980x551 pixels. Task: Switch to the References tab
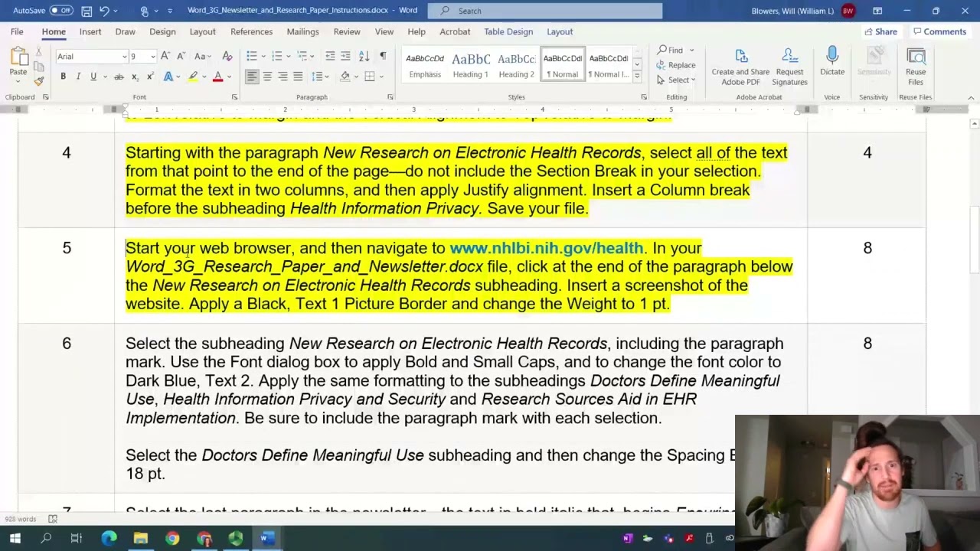251,31
